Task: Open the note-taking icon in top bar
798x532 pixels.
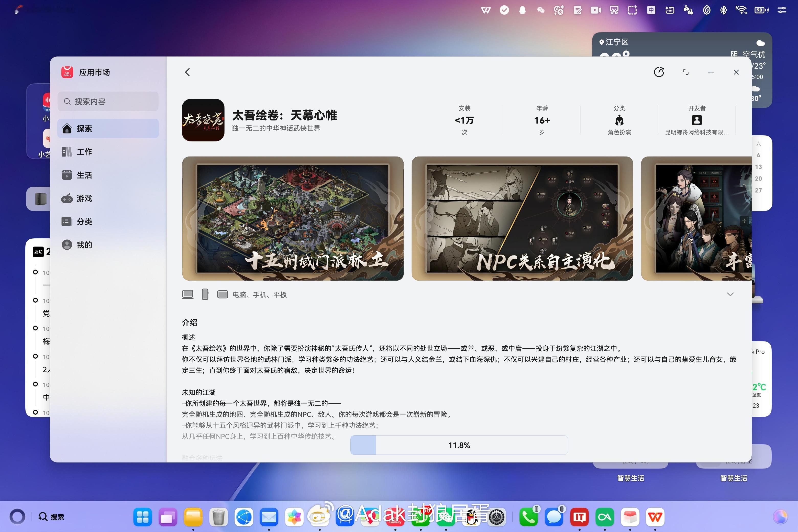Action: coord(578,10)
